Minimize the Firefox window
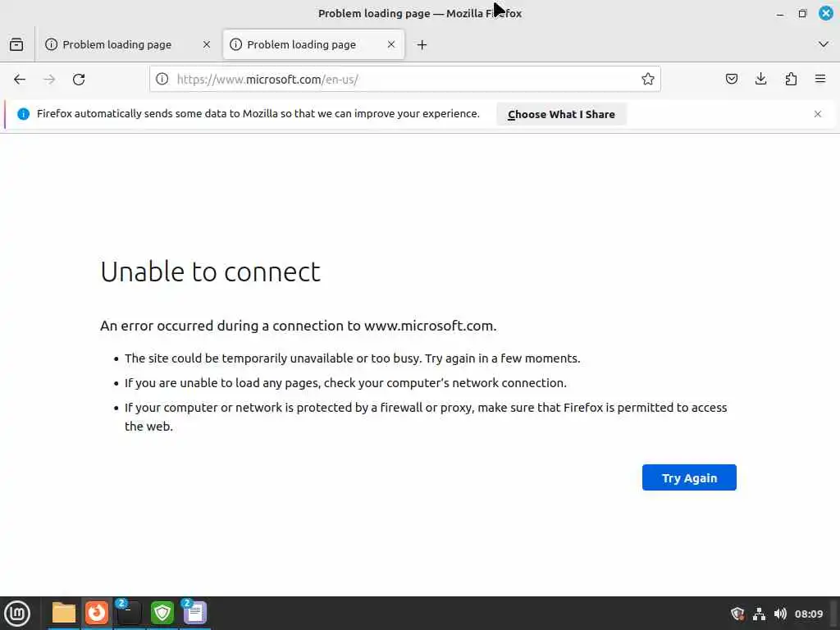The width and height of the screenshot is (840, 630). 780,13
